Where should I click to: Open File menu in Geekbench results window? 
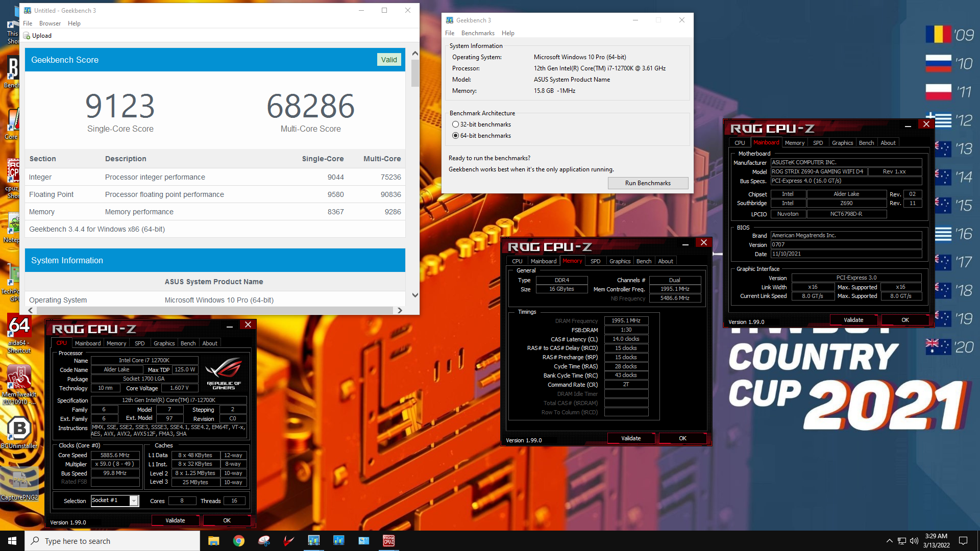28,23
